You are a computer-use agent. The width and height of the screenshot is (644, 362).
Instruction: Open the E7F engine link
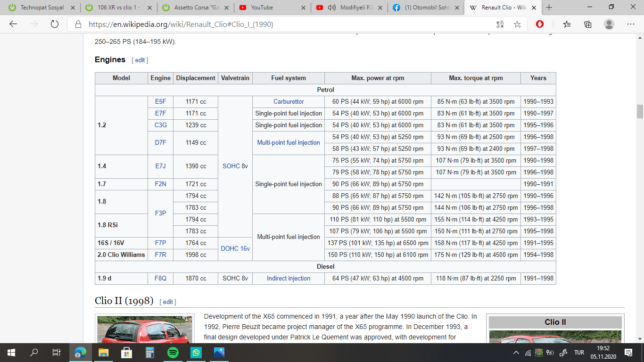click(160, 114)
